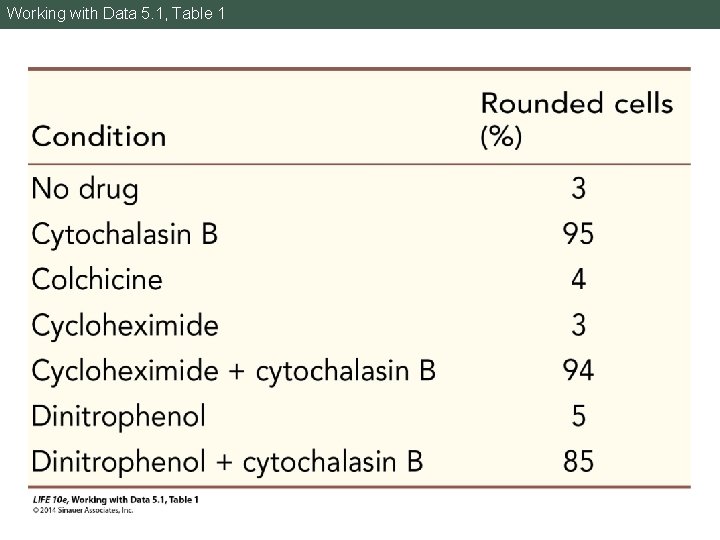Click the standalone 'Cycloheximide' row label
The image size is (720, 540).
tap(125, 325)
